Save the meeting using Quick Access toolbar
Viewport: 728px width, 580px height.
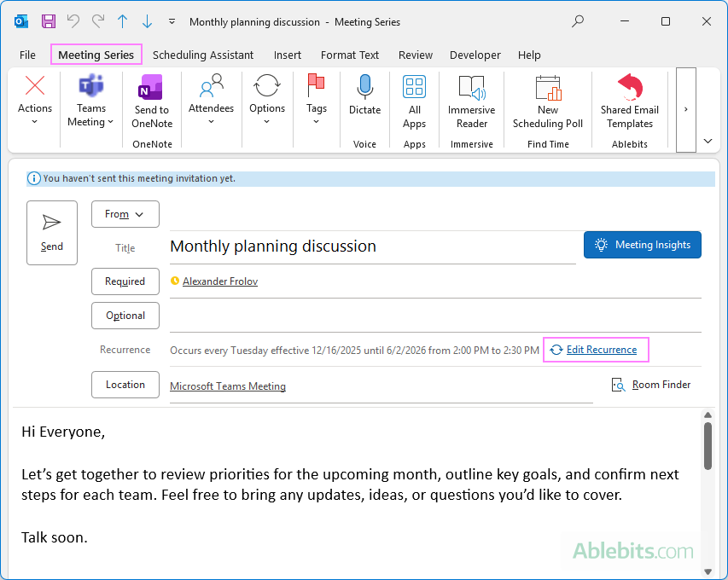(47, 21)
